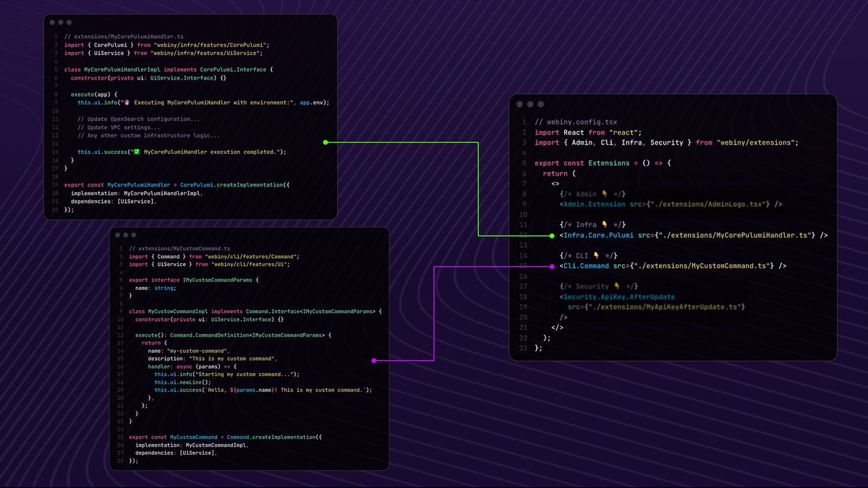The width and height of the screenshot is (868, 488).
Task: Click 'return (' in webiny.config.tsx window
Action: (560, 174)
